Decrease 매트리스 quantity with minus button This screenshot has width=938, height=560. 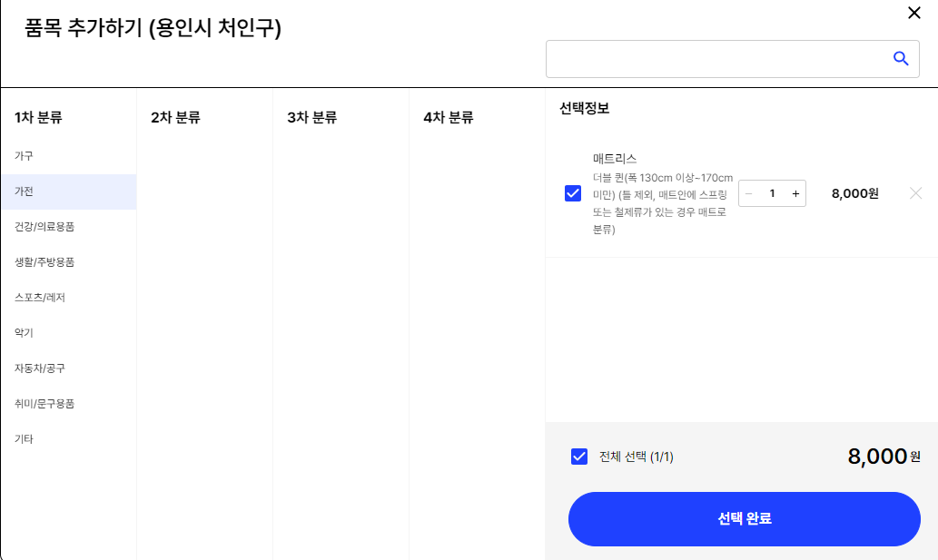click(x=748, y=193)
